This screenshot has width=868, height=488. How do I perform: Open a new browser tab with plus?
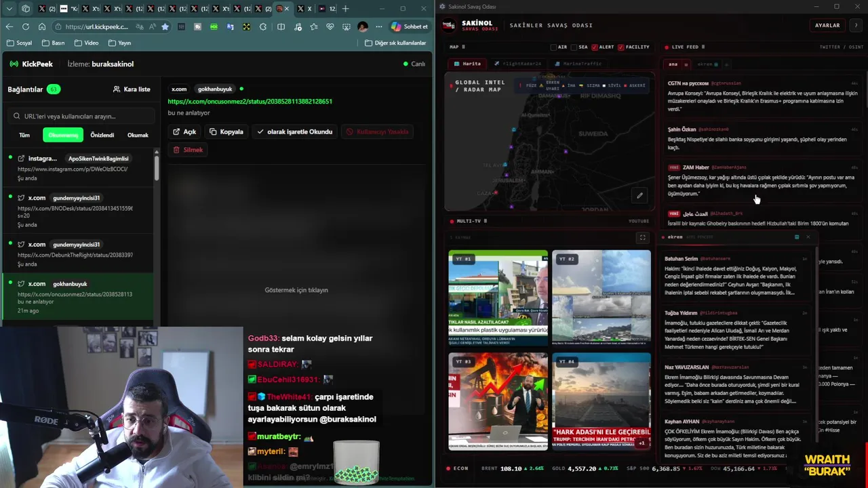click(345, 9)
